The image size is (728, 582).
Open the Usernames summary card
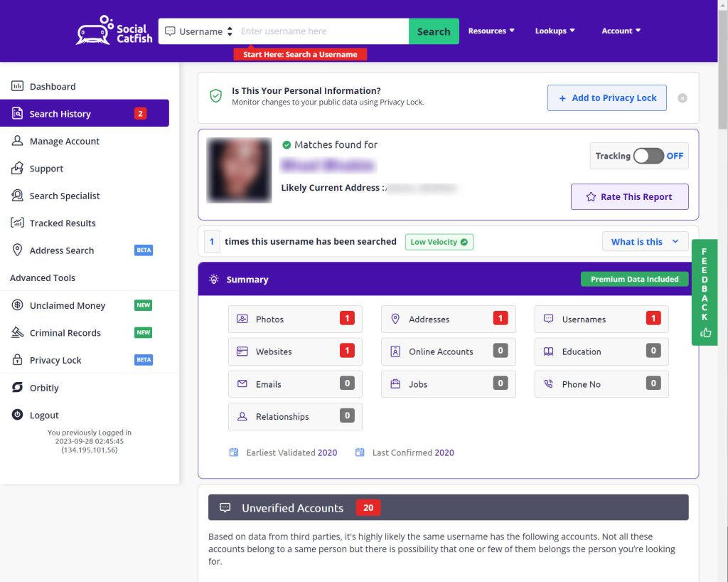point(601,319)
